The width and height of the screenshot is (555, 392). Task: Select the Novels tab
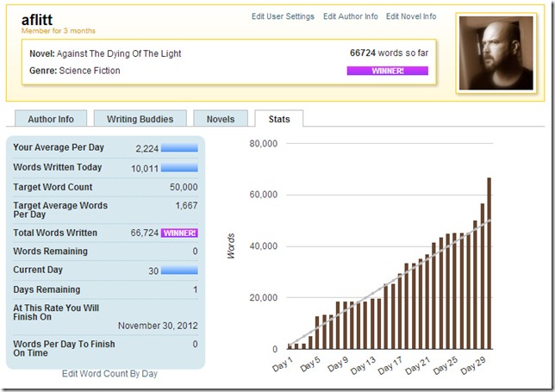tap(221, 119)
